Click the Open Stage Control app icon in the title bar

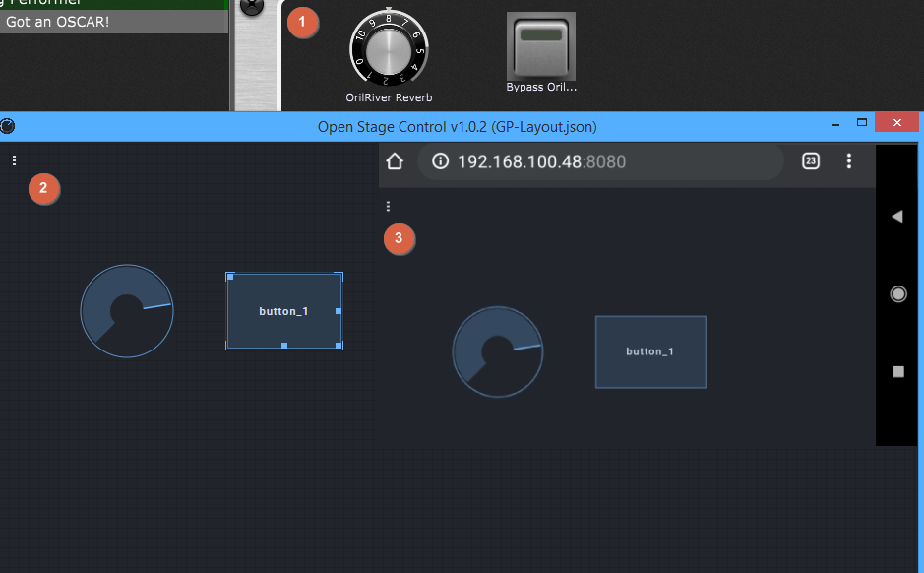click(7, 126)
